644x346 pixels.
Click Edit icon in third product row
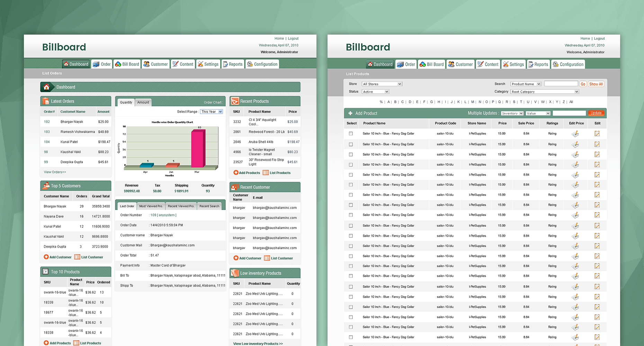(597, 154)
